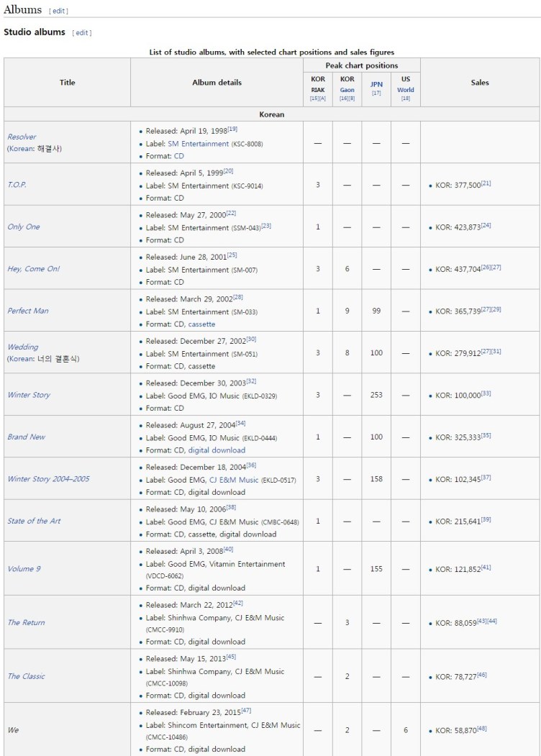Click the Winter Story 2004–2005 link
The height and width of the screenshot is (756, 541).
pos(48,479)
